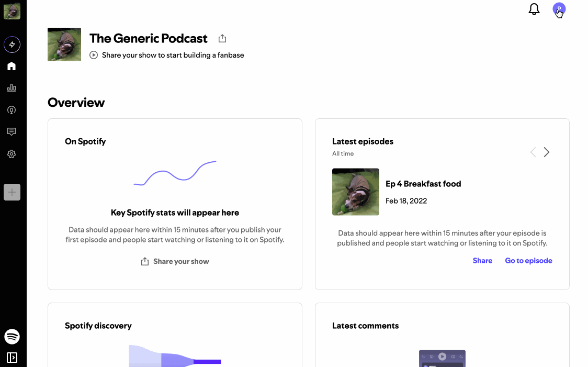Viewport: 588px width, 367px height.
Task: Show previous latest episode with left chevron
Action: tap(533, 152)
